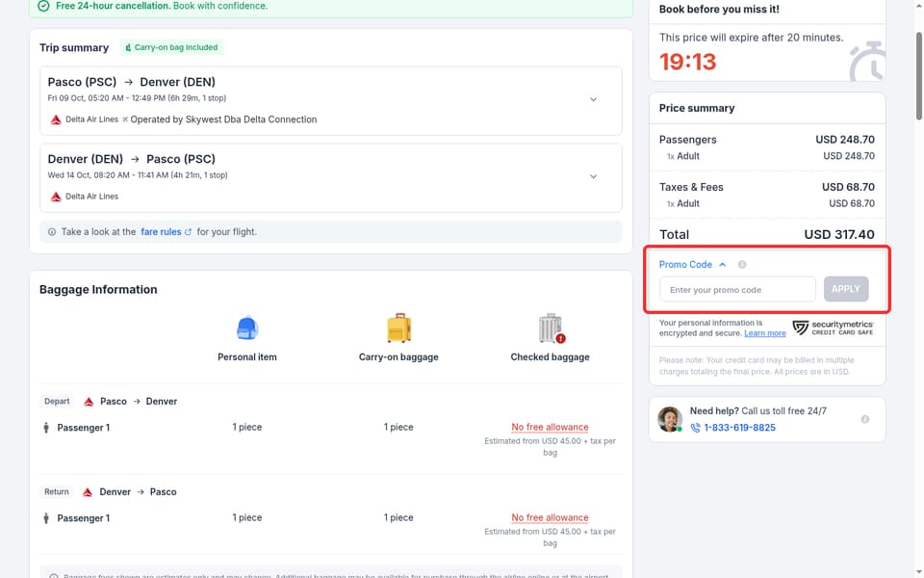
Task: Collapse the Promo Code section
Action: click(x=692, y=264)
